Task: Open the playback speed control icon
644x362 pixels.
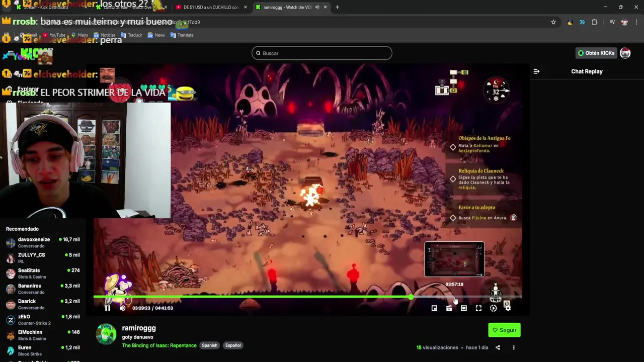Action: (493, 308)
